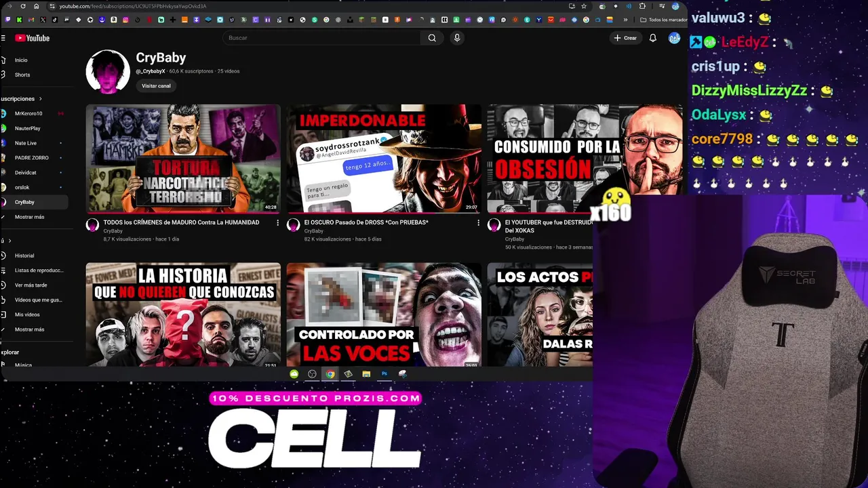Expand Mostrar más under subscriptions
The height and width of the screenshot is (488, 868).
click(x=29, y=217)
